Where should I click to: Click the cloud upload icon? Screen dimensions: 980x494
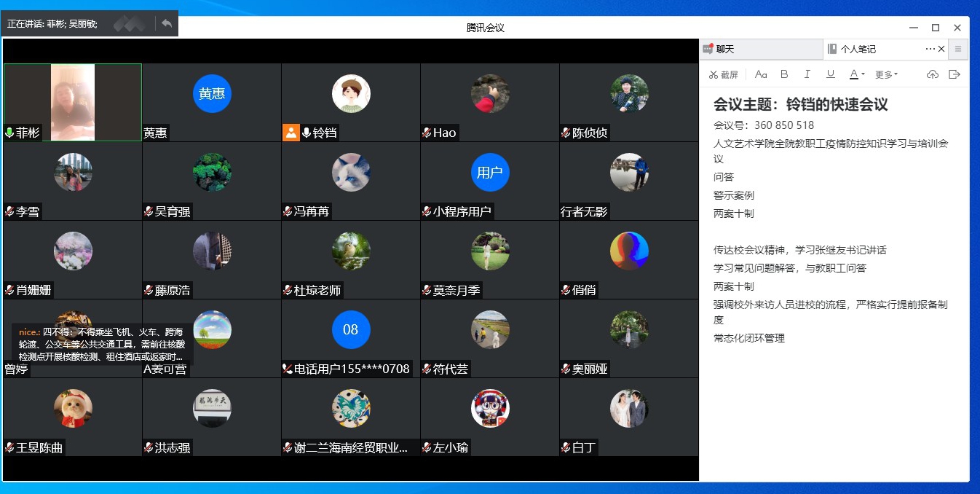932,74
